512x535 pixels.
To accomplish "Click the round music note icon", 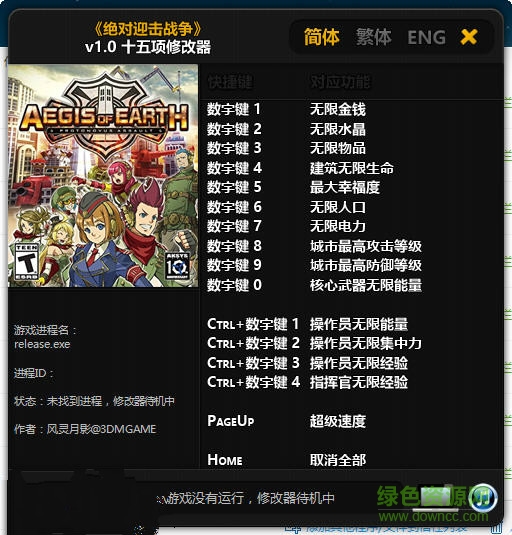I will click(x=483, y=497).
